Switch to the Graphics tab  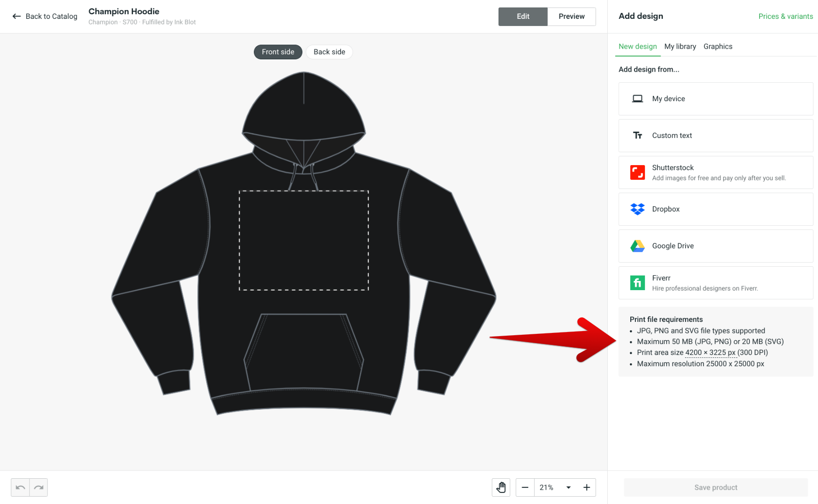(718, 46)
